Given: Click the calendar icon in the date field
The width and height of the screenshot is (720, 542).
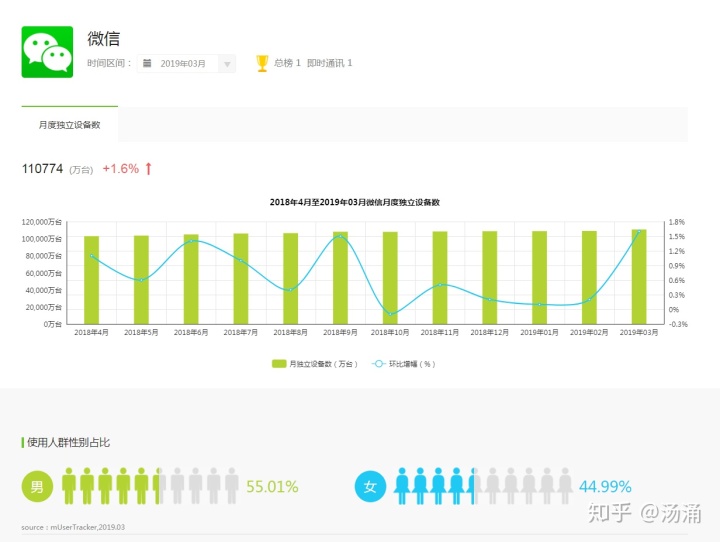Looking at the screenshot, I should [147, 63].
